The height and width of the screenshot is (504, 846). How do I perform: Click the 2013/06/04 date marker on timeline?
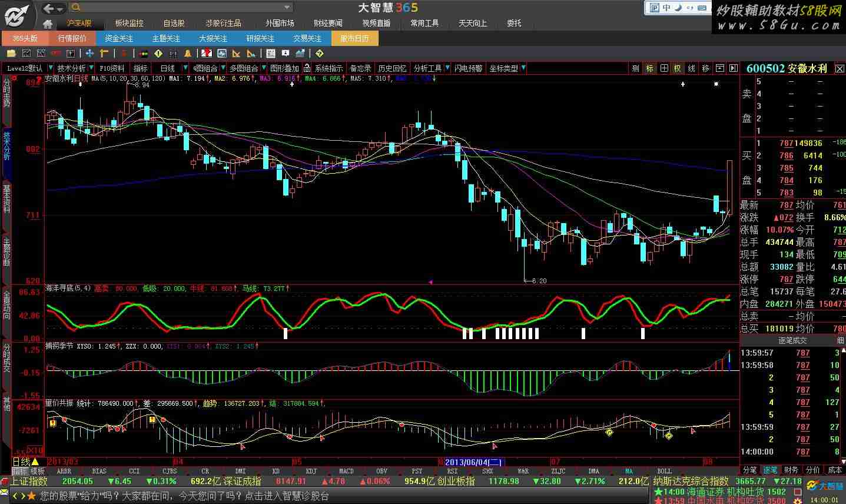[x=473, y=462]
